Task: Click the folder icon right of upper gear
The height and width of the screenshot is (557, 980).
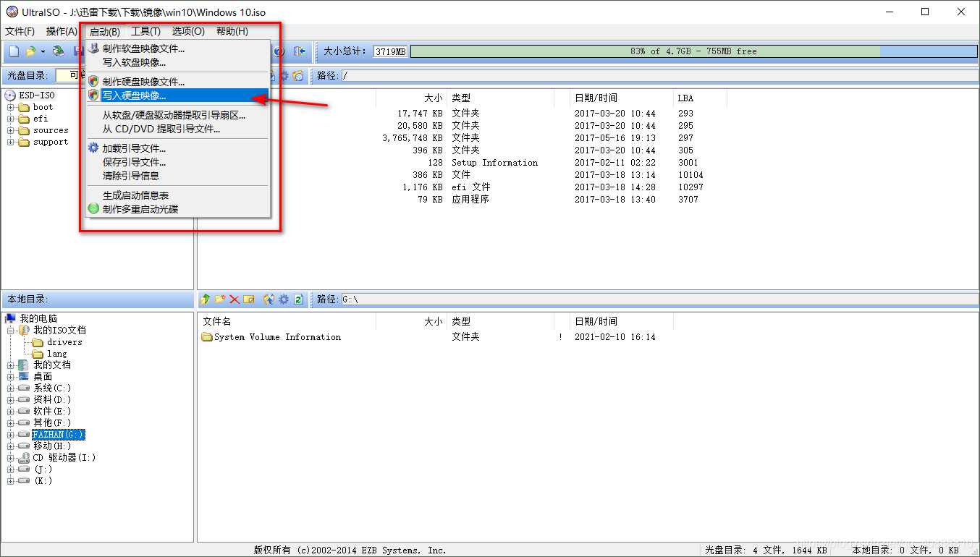Action: point(297,76)
